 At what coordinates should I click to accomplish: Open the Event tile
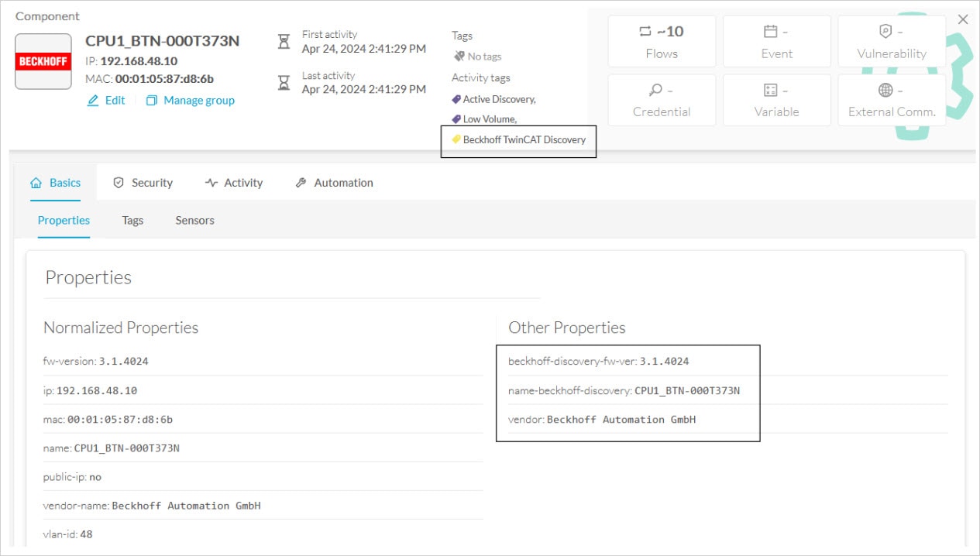tap(777, 41)
